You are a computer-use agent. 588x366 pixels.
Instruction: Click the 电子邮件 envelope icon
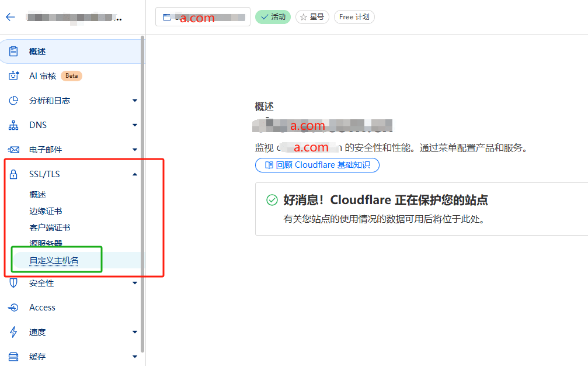point(13,150)
